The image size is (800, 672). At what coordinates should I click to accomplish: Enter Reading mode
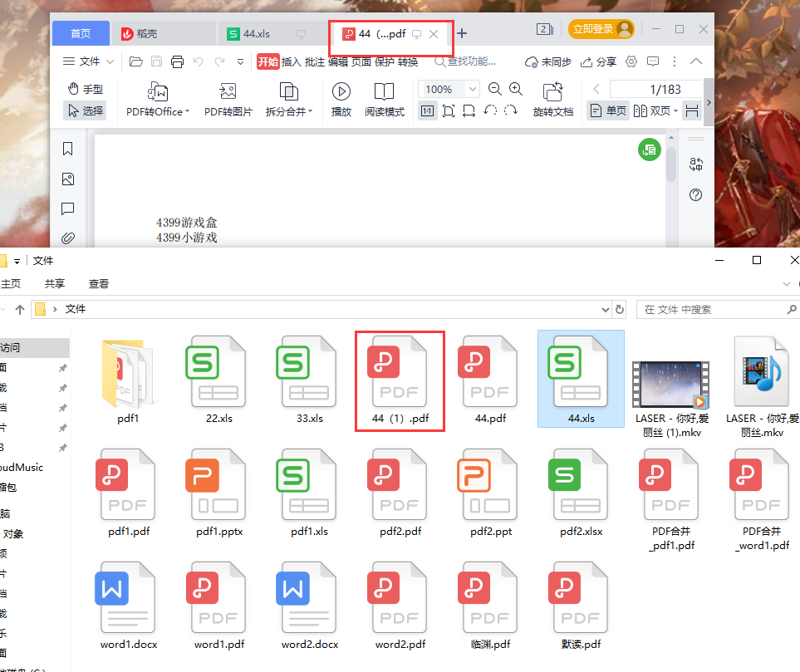[x=384, y=100]
